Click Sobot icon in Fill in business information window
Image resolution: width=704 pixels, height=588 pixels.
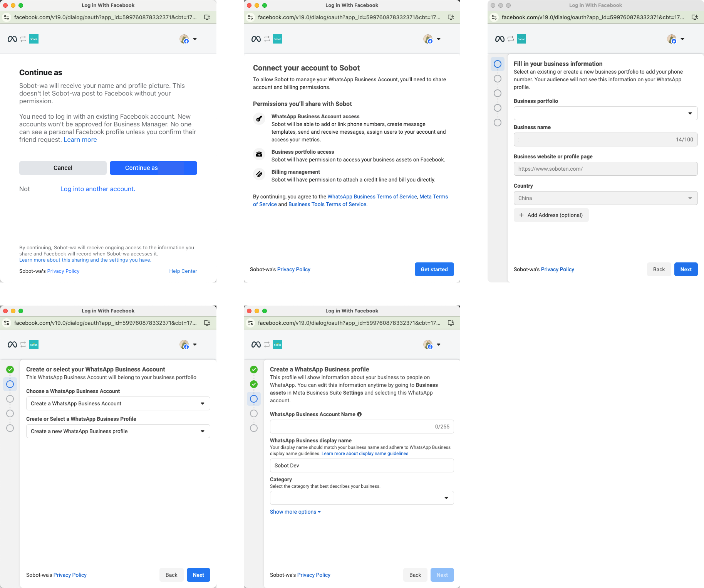(x=521, y=39)
